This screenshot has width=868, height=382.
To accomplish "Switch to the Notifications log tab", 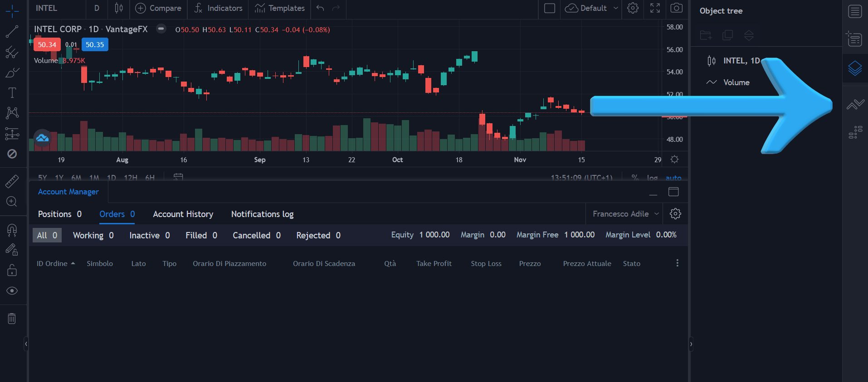I will pos(263,214).
